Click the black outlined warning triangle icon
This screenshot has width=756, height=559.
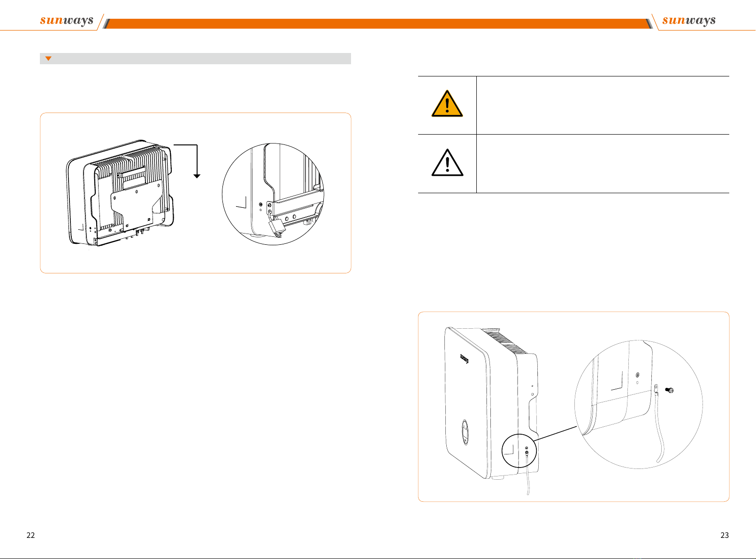(x=447, y=162)
